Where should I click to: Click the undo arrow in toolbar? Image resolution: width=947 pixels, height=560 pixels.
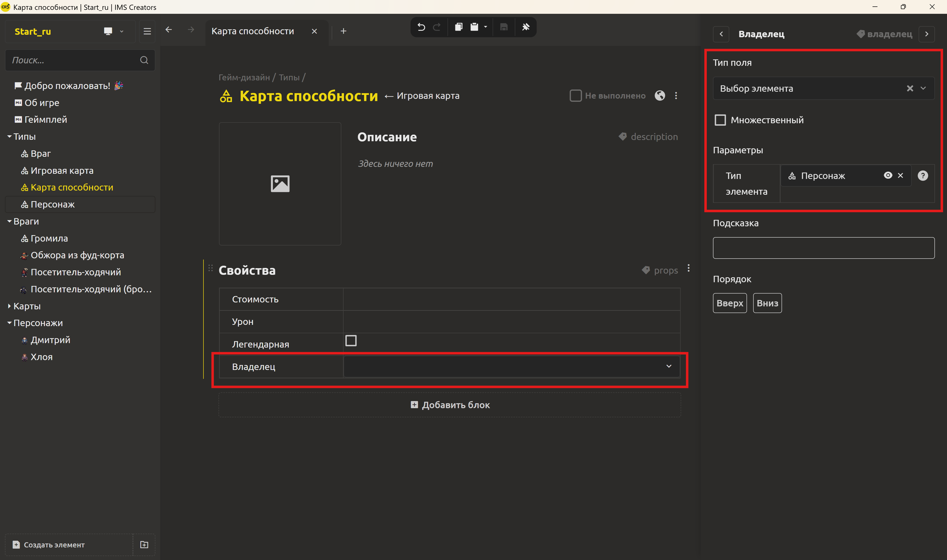tap(421, 27)
